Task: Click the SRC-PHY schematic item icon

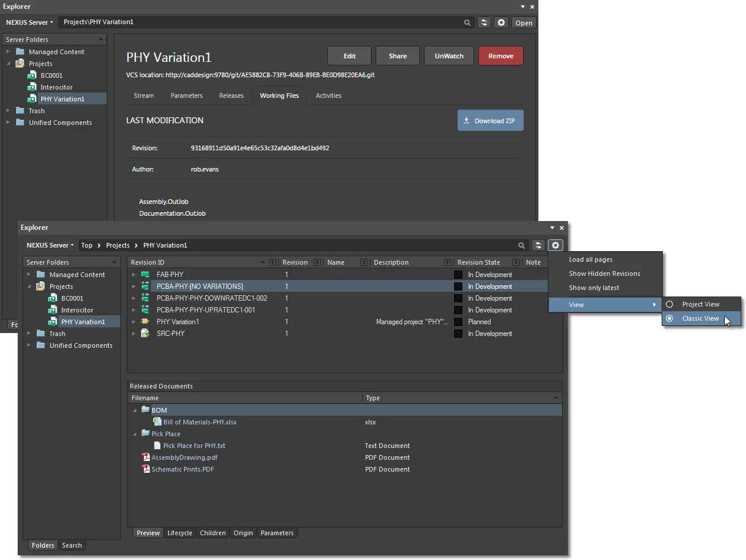Action: (145, 333)
